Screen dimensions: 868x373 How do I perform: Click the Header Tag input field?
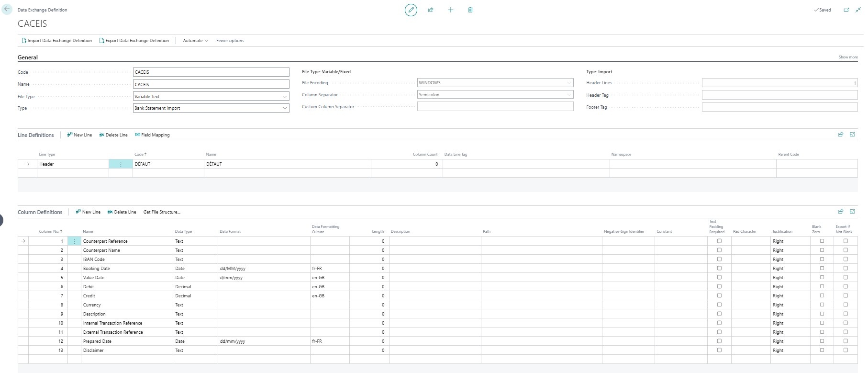779,95
